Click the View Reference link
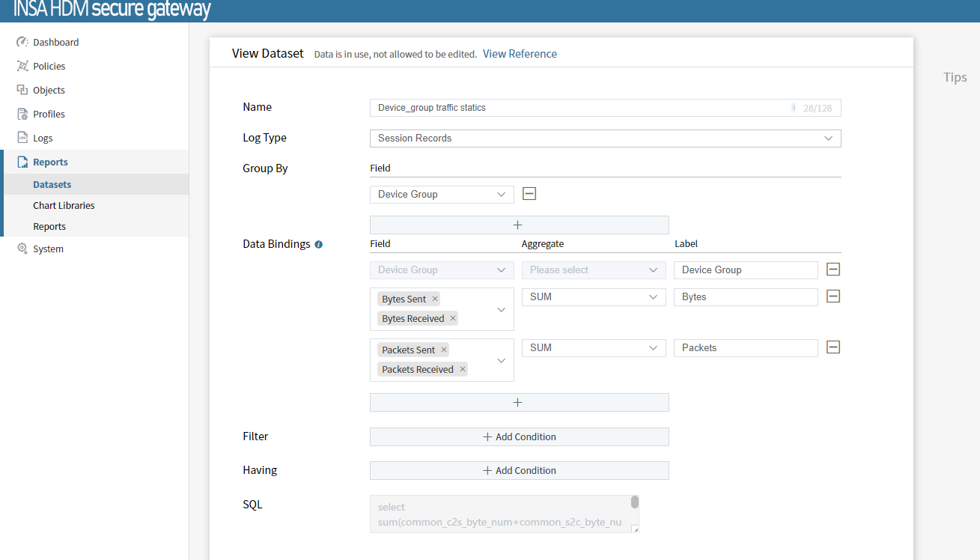Image resolution: width=980 pixels, height=560 pixels. click(520, 54)
